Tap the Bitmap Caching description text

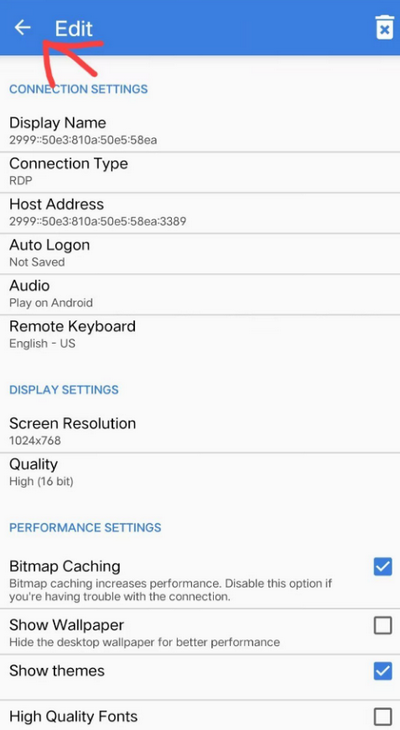click(170, 590)
